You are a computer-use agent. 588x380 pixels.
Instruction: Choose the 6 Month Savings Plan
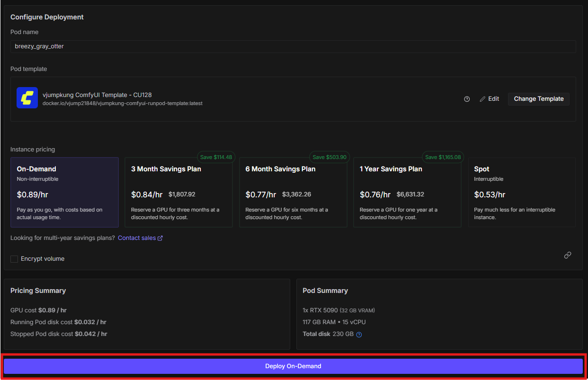[x=293, y=192]
